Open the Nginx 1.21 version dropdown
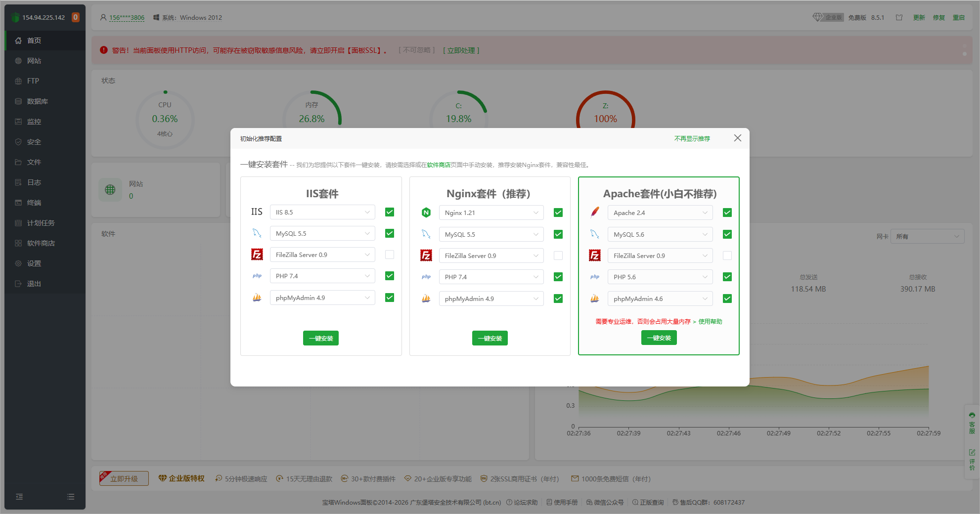Viewport: 980px width, 514px height. (491, 213)
